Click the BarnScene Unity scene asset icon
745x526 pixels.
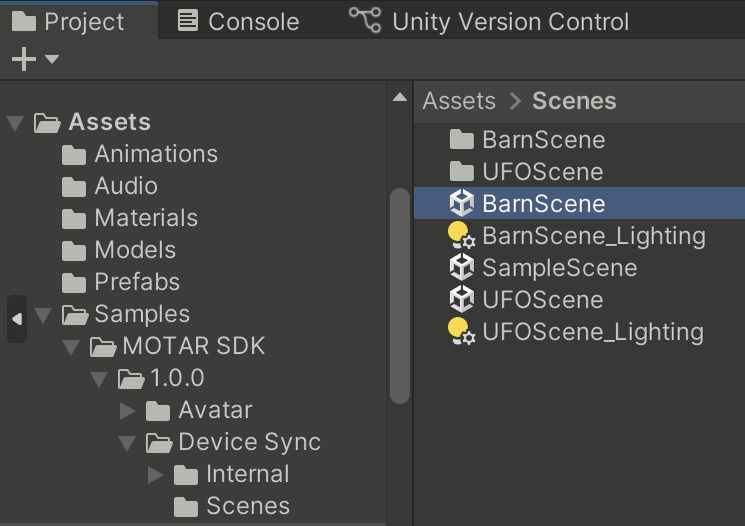tap(461, 204)
